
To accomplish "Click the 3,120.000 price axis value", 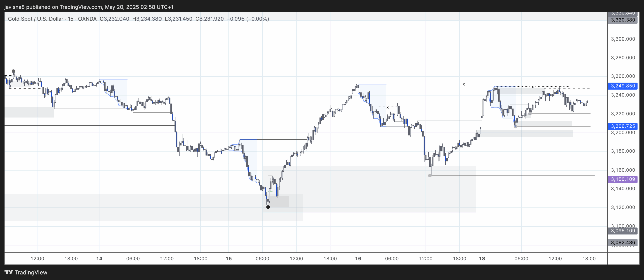I will [x=623, y=207].
